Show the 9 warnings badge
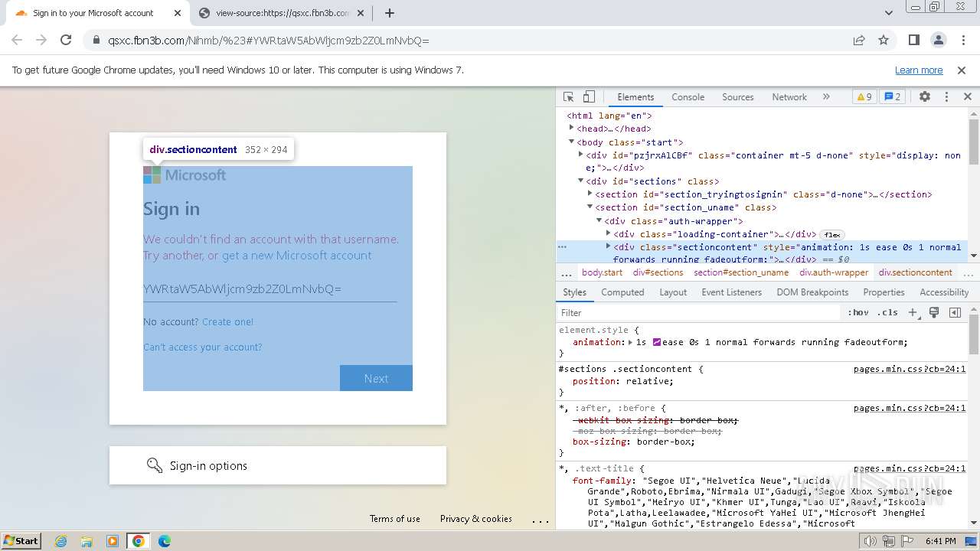This screenshot has height=551, width=980. [864, 97]
